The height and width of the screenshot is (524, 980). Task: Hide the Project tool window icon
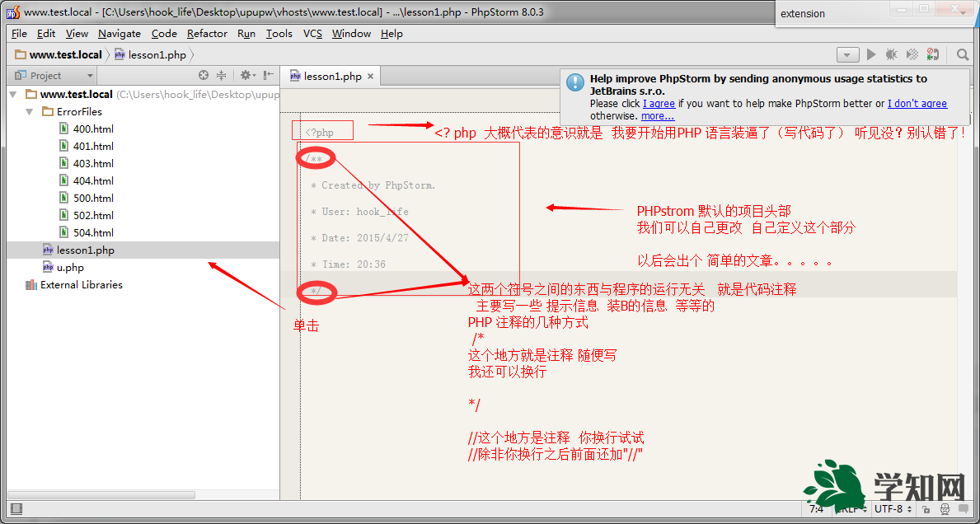pos(269,76)
